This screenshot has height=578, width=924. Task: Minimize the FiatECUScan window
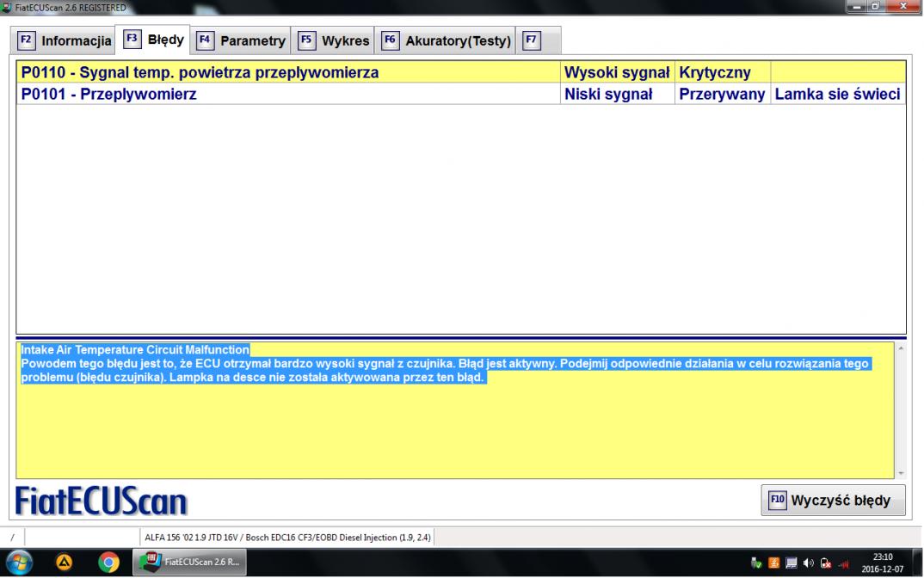(856, 7)
